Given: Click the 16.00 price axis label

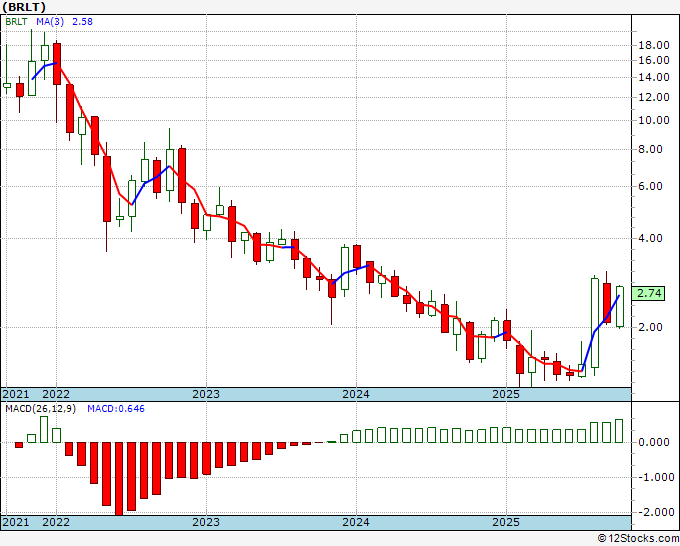Looking at the screenshot, I should tap(654, 61).
